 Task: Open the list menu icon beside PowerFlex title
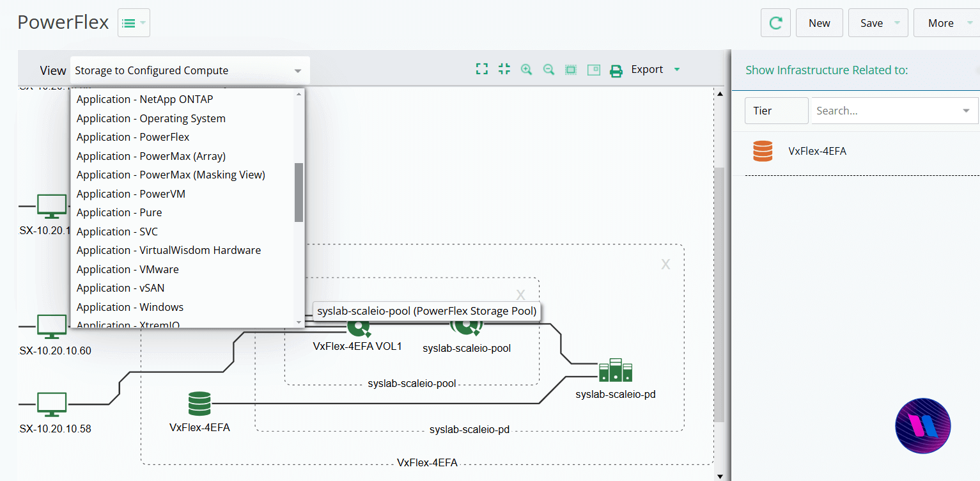134,23
